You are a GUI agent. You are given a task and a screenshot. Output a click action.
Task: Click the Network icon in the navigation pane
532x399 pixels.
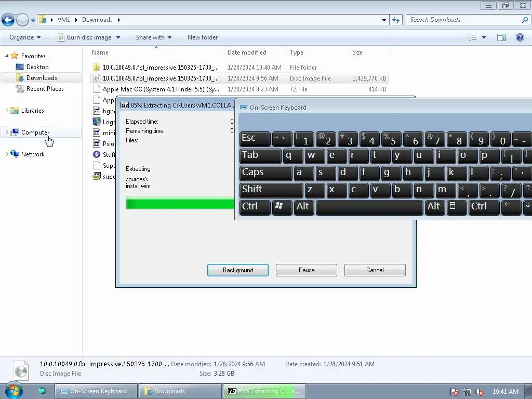15,154
